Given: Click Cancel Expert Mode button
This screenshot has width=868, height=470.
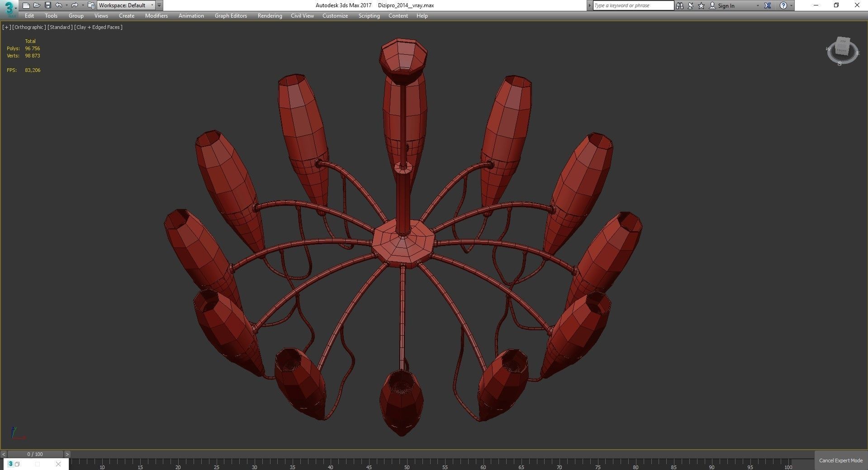Looking at the screenshot, I should [x=841, y=461].
